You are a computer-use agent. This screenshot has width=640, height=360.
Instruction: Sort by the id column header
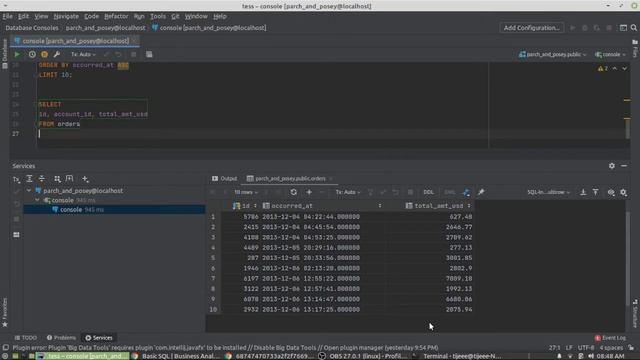[x=244, y=206]
